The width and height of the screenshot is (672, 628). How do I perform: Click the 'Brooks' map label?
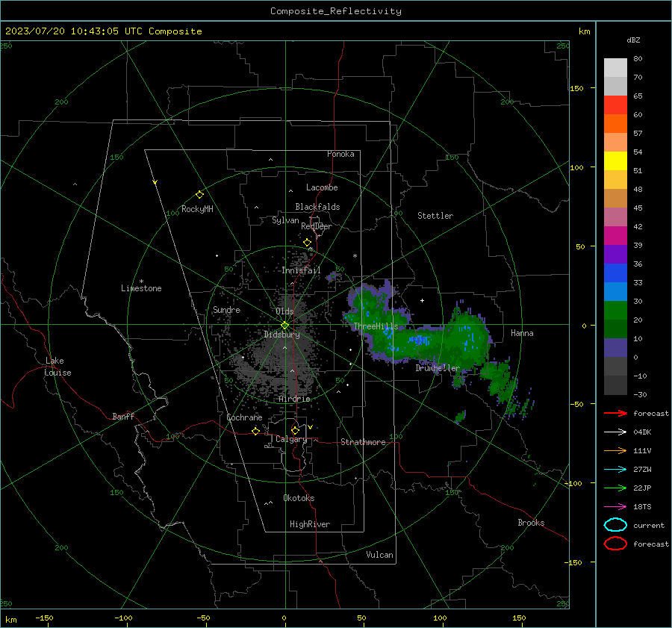[531, 523]
